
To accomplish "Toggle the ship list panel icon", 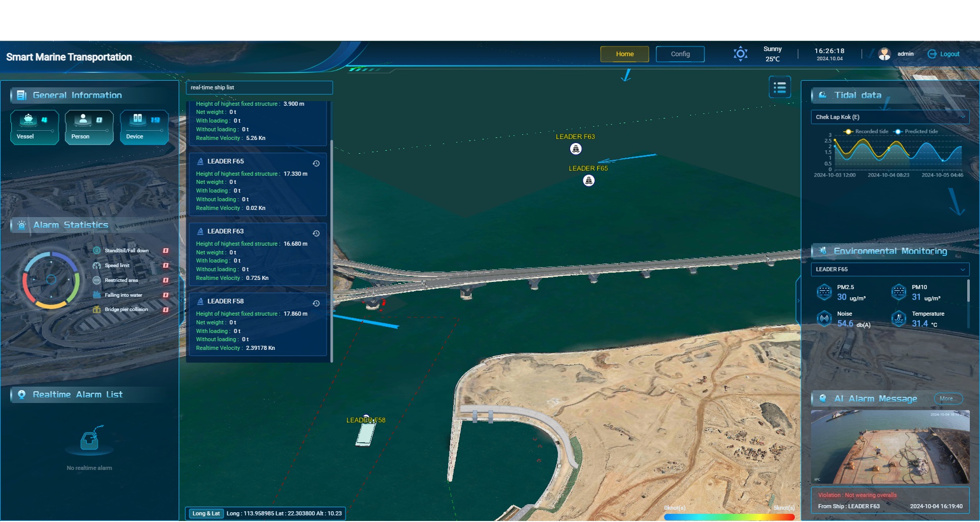I will coord(779,87).
